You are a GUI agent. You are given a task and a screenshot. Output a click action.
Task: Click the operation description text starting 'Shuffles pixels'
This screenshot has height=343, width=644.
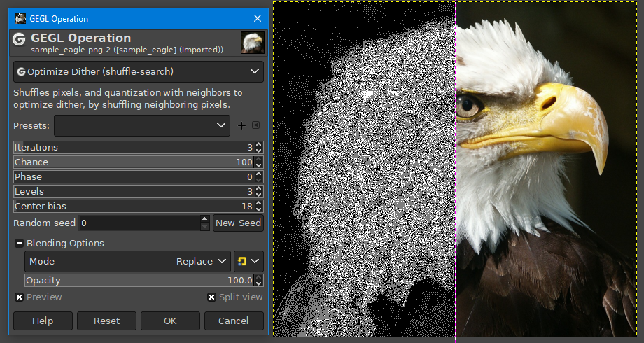(x=127, y=99)
